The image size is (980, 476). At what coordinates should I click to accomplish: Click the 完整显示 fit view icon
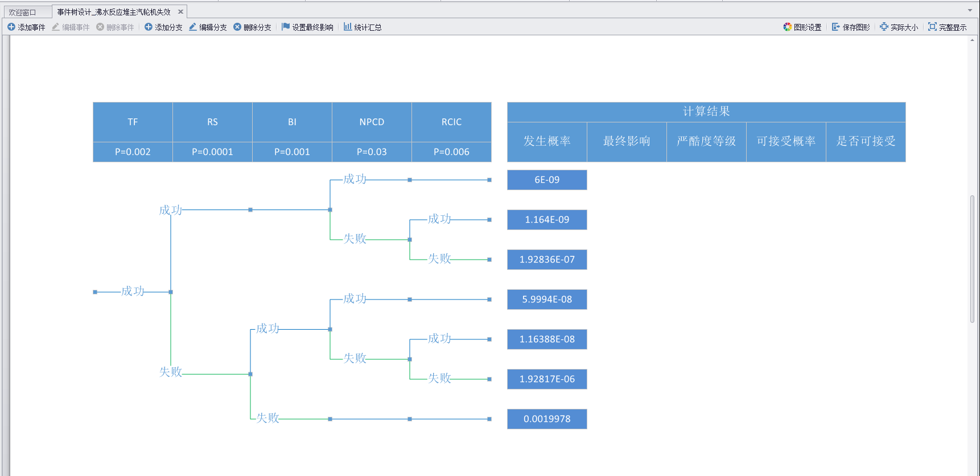[932, 27]
